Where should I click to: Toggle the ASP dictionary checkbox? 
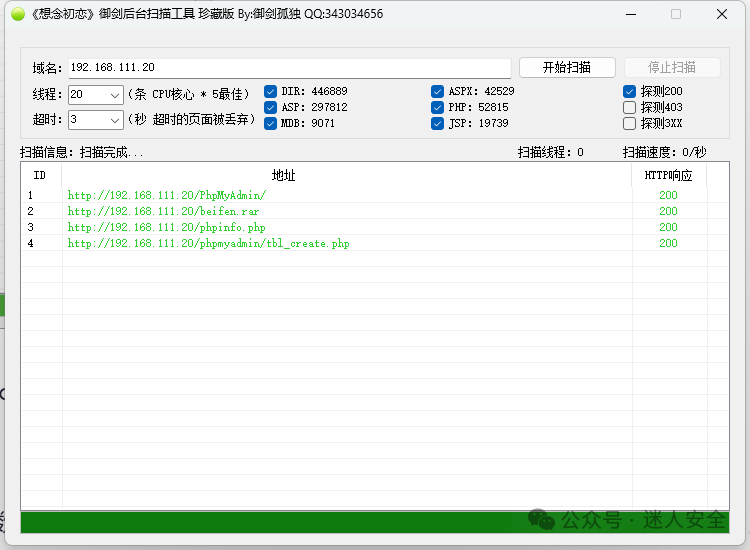point(270,107)
